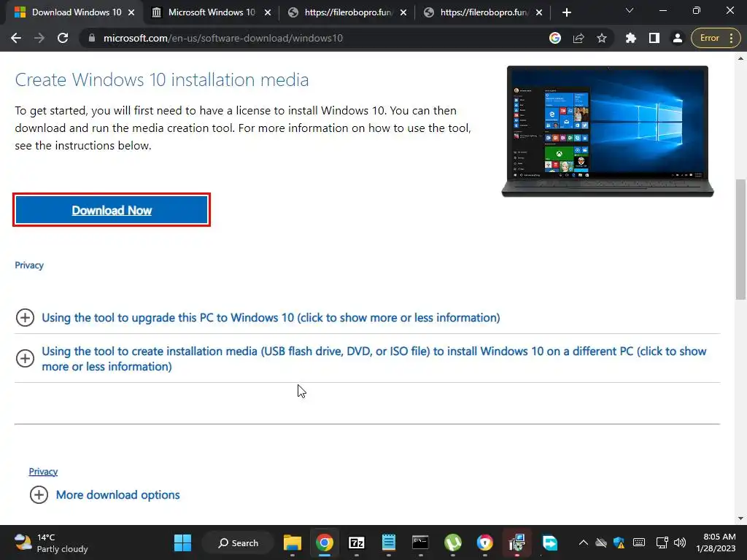Click the plus circle beside More download options
The height and width of the screenshot is (560, 747).
pyautogui.click(x=39, y=495)
